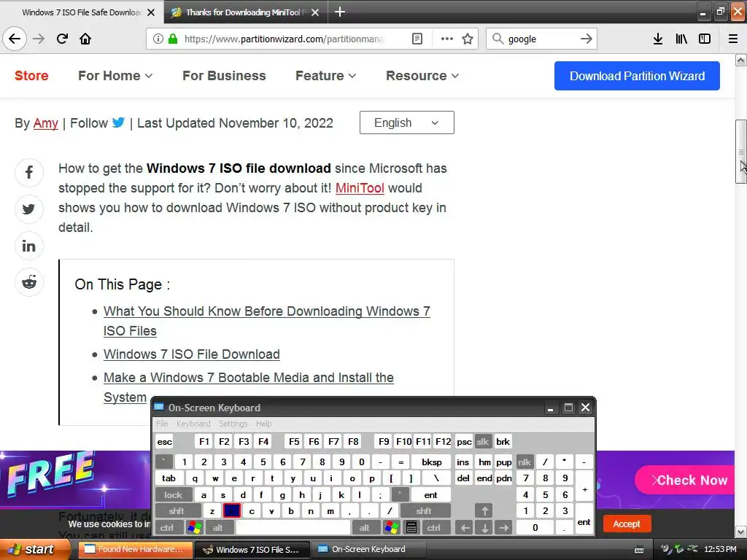
Task: Open the Firefox downloads arrow icon
Action: [x=658, y=39]
